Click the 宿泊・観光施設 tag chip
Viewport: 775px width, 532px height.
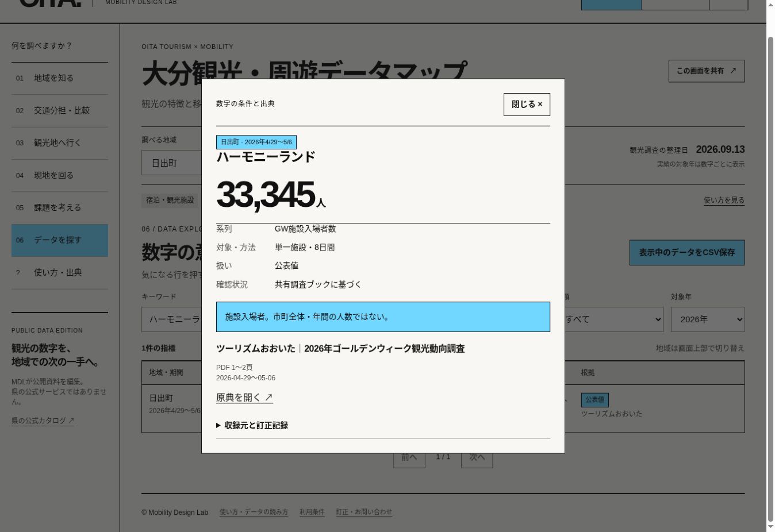pyautogui.click(x=170, y=200)
